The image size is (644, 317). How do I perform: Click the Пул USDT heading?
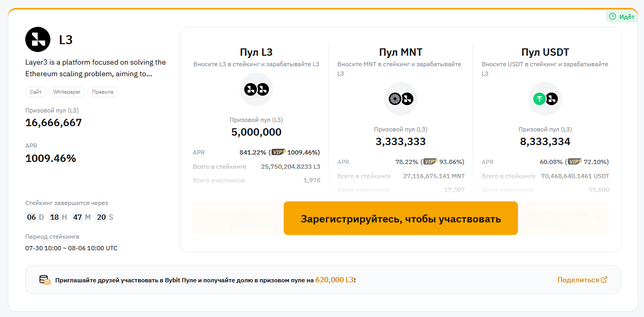545,52
